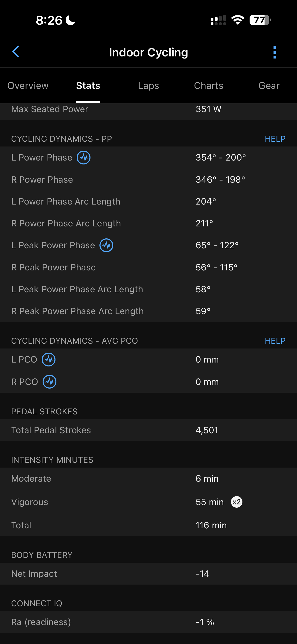Tap the R Power Phase Arc Length row
The image size is (297, 644).
click(x=148, y=223)
